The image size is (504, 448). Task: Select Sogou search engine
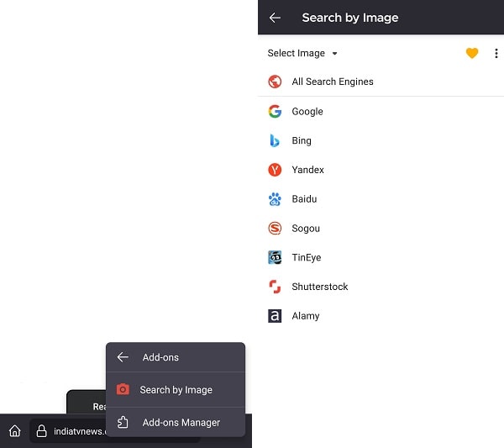[381, 229]
